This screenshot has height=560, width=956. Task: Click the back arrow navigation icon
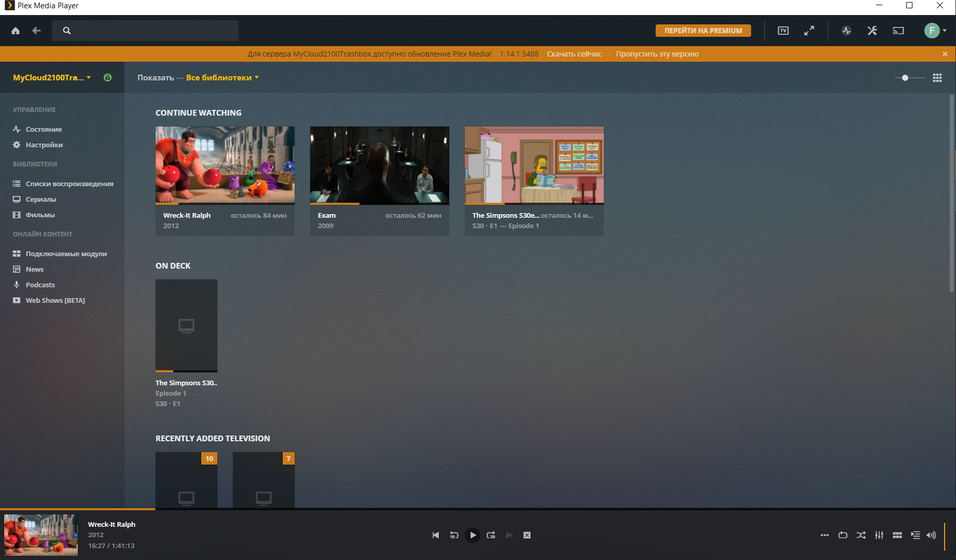pyautogui.click(x=36, y=31)
